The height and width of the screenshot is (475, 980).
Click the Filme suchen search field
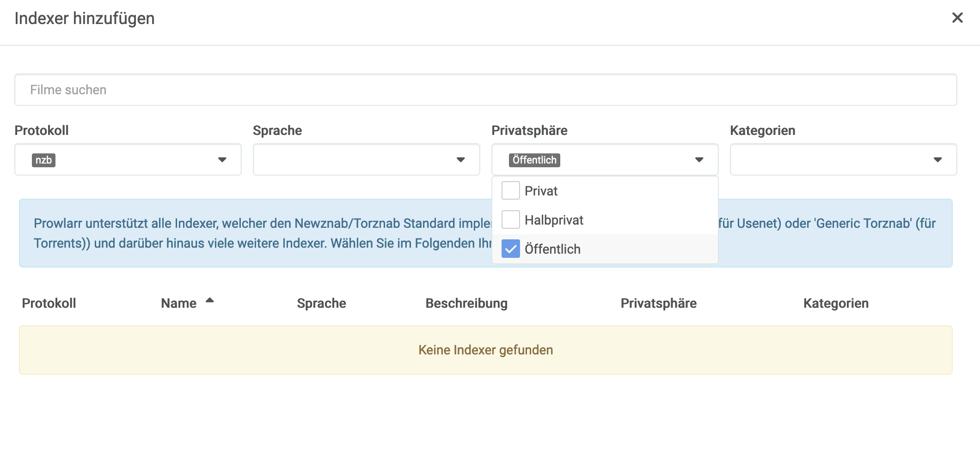[485, 90]
